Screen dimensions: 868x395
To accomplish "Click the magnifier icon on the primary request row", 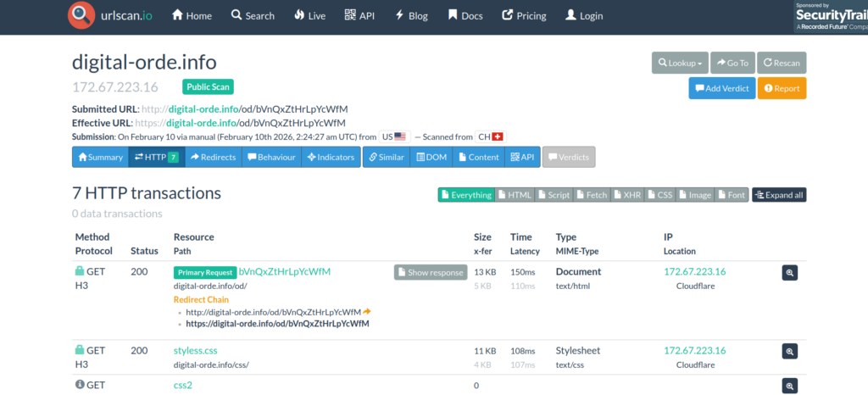I will click(789, 272).
